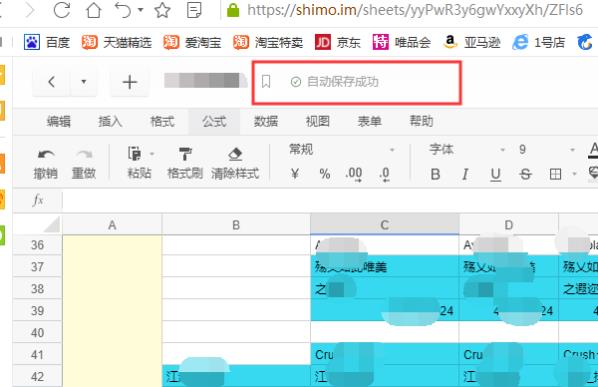
Task: Open the 1号店 bookmark
Action: [x=539, y=42]
